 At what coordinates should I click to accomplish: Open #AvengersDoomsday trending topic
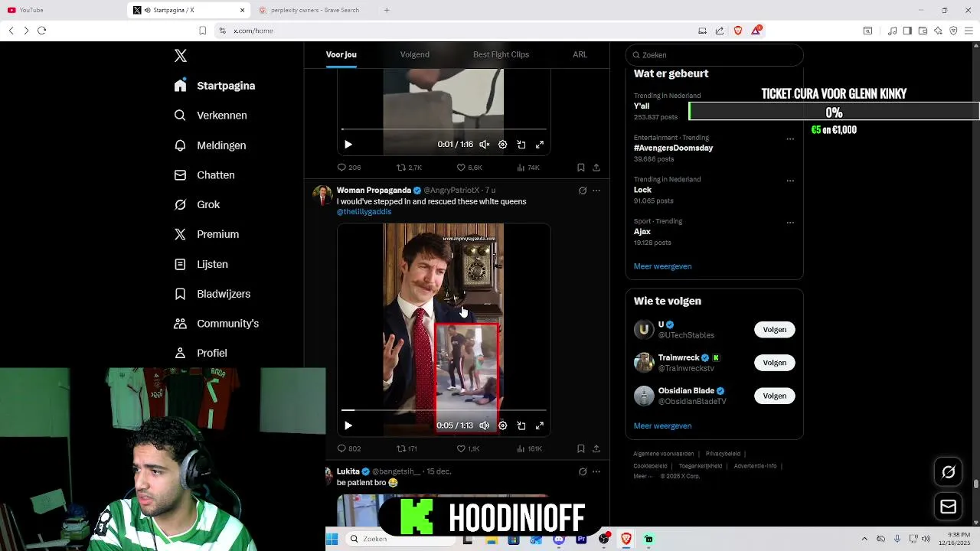click(x=673, y=148)
